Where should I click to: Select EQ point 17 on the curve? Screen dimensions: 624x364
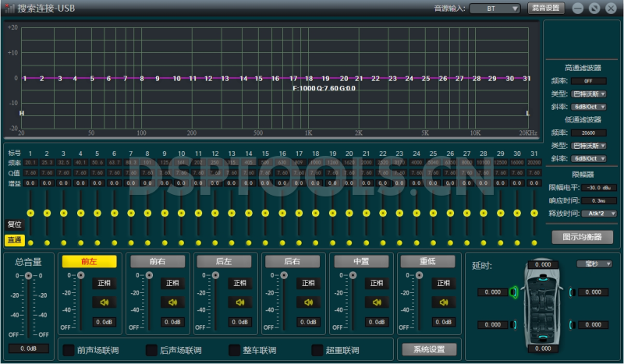tap(293, 79)
